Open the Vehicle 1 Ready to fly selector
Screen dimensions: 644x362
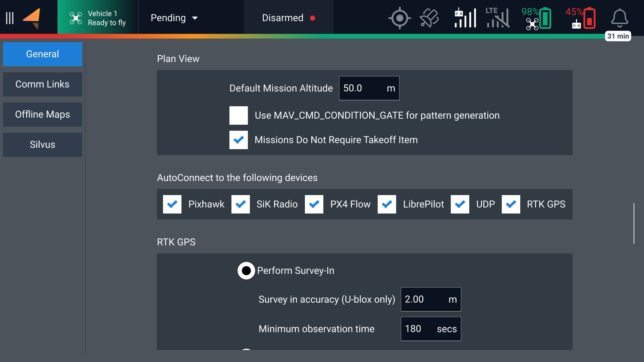(98, 18)
